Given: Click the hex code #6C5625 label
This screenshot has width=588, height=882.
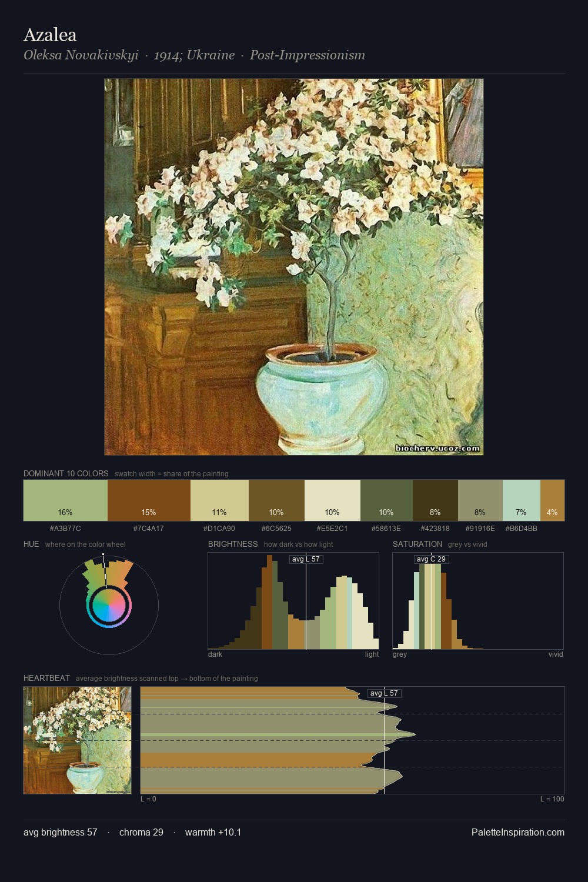Looking at the screenshot, I should coord(276,529).
